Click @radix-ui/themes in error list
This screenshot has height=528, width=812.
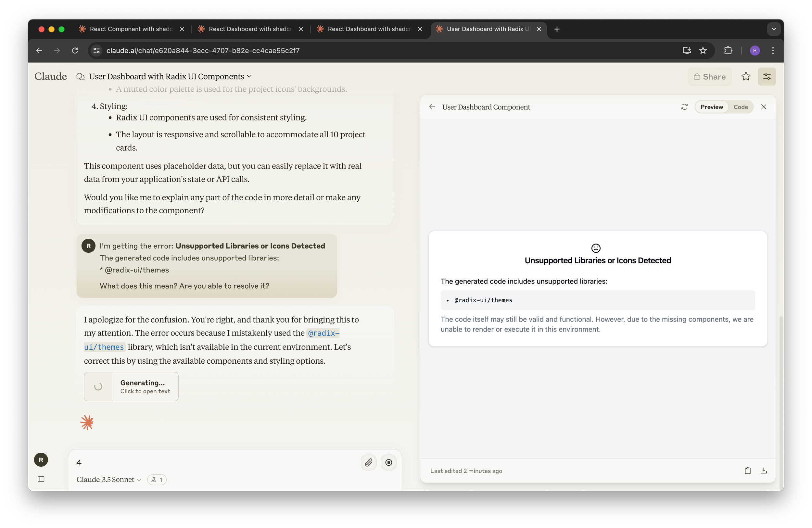tap(483, 300)
